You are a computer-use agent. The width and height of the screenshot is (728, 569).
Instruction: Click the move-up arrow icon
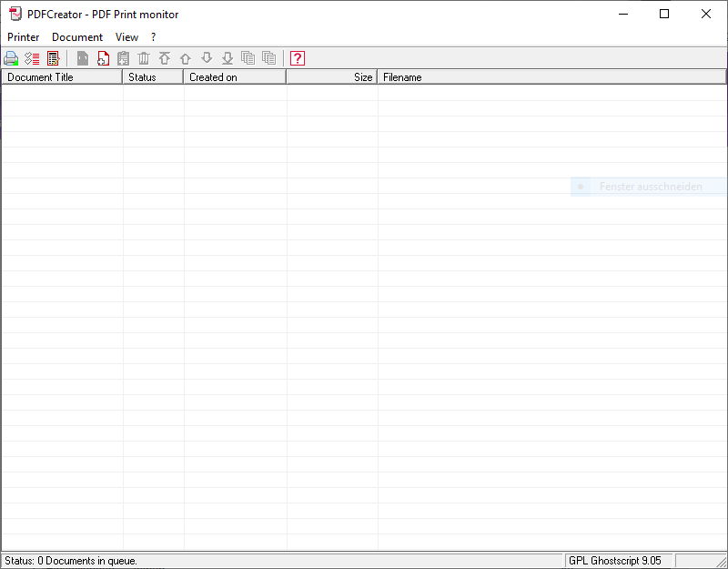pos(186,58)
